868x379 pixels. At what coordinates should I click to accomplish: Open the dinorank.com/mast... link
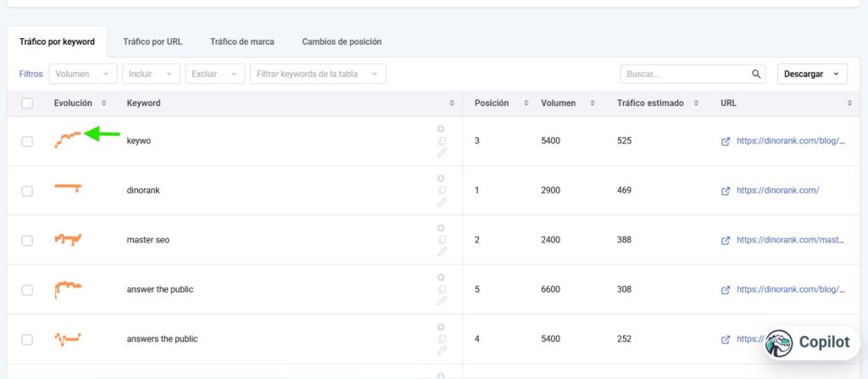click(791, 240)
